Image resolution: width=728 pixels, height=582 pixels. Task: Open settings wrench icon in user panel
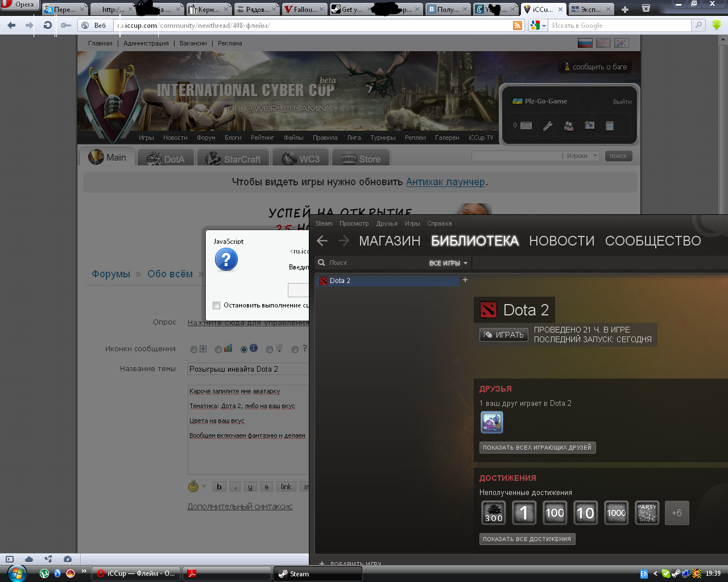(x=548, y=126)
